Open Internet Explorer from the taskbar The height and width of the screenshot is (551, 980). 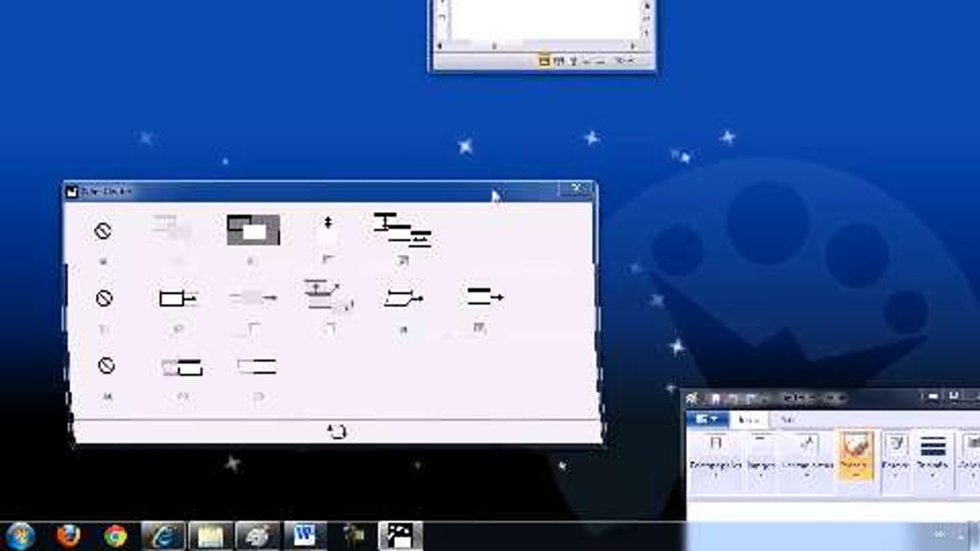tap(163, 536)
